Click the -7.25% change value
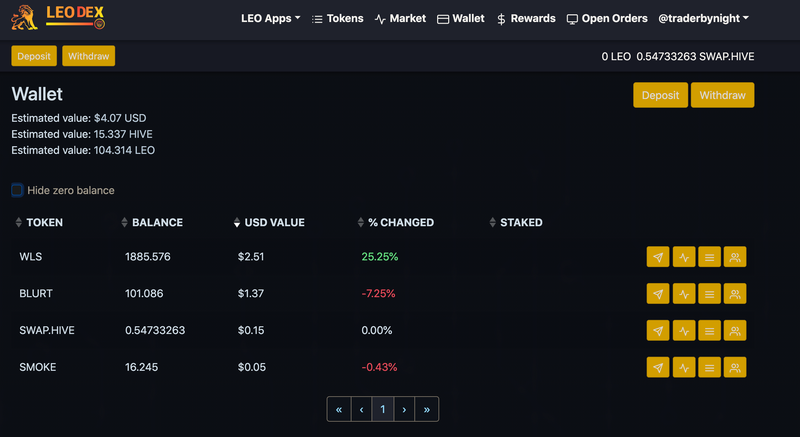 (378, 293)
